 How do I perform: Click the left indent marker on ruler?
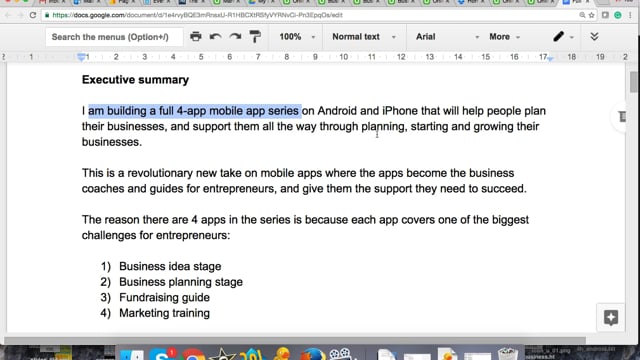tap(81, 58)
